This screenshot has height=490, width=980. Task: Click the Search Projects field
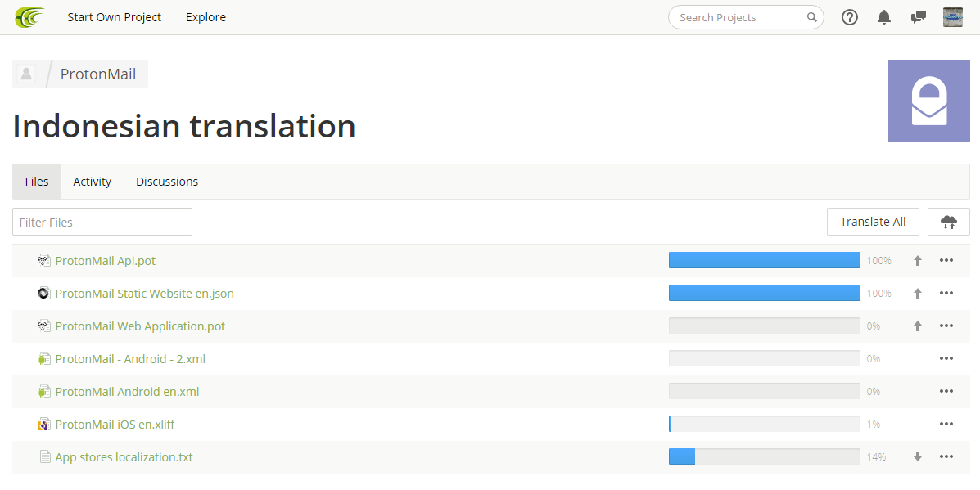741,17
